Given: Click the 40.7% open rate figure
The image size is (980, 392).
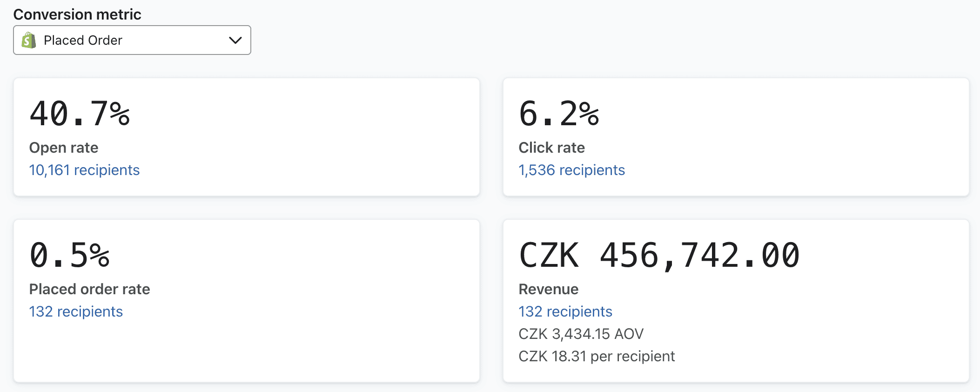Looking at the screenshot, I should (80, 114).
